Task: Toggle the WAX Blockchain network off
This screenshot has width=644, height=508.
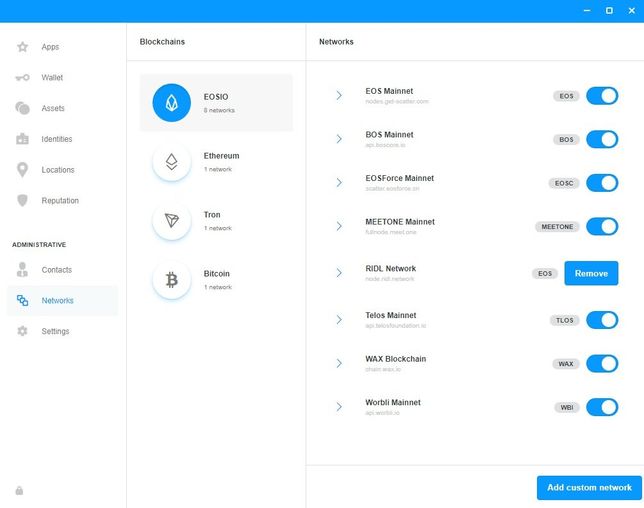Action: (601, 363)
